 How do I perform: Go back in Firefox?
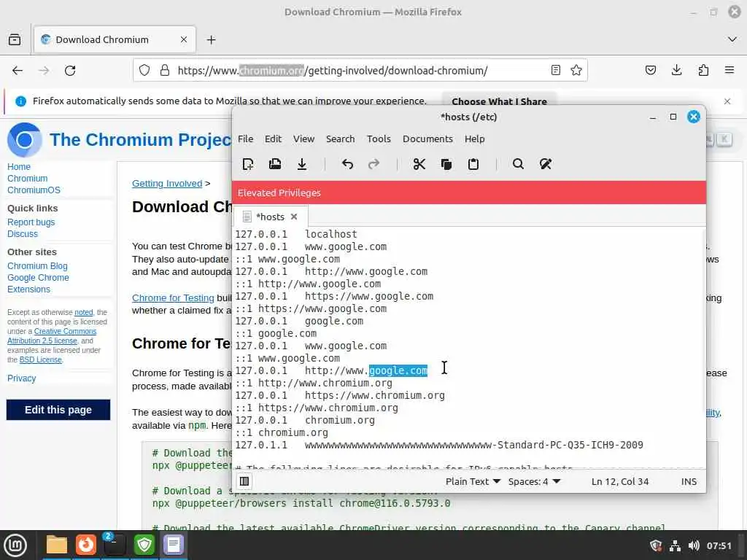click(x=18, y=71)
